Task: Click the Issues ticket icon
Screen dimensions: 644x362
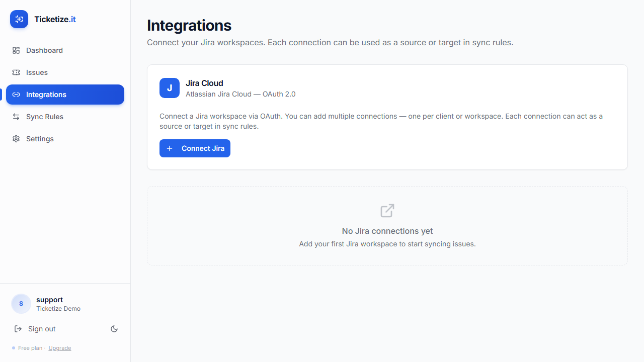Action: (x=16, y=72)
